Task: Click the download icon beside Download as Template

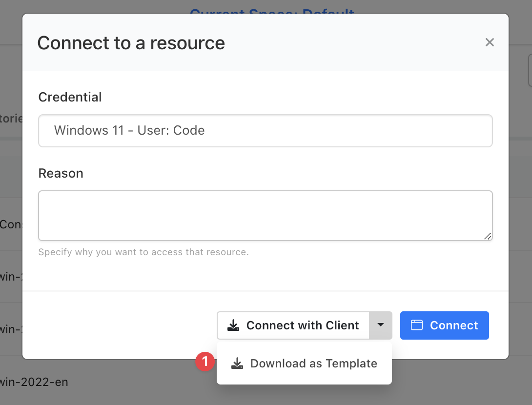Action: click(x=237, y=364)
